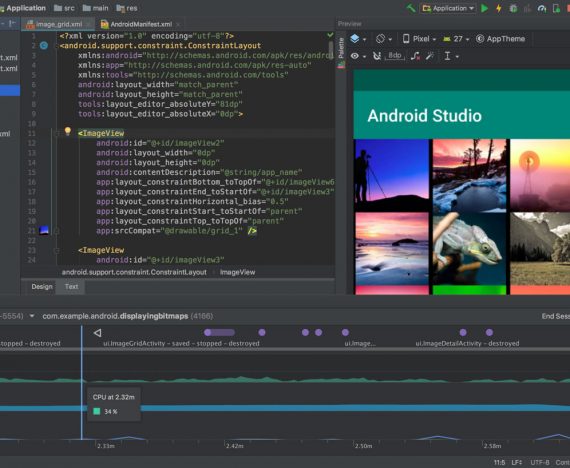570x468 pixels.
Task: Collapse the ImageView tag fold on line 11
Action: click(x=56, y=133)
